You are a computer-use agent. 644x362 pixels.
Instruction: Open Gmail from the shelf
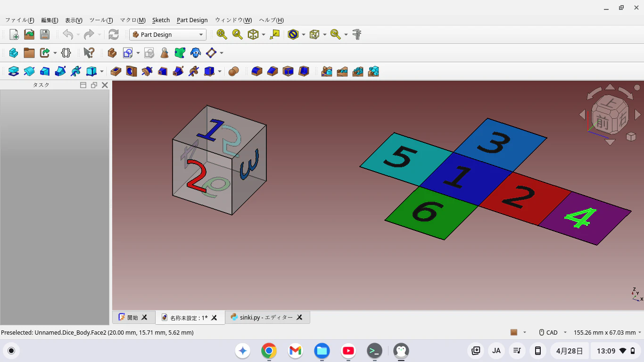(x=295, y=351)
